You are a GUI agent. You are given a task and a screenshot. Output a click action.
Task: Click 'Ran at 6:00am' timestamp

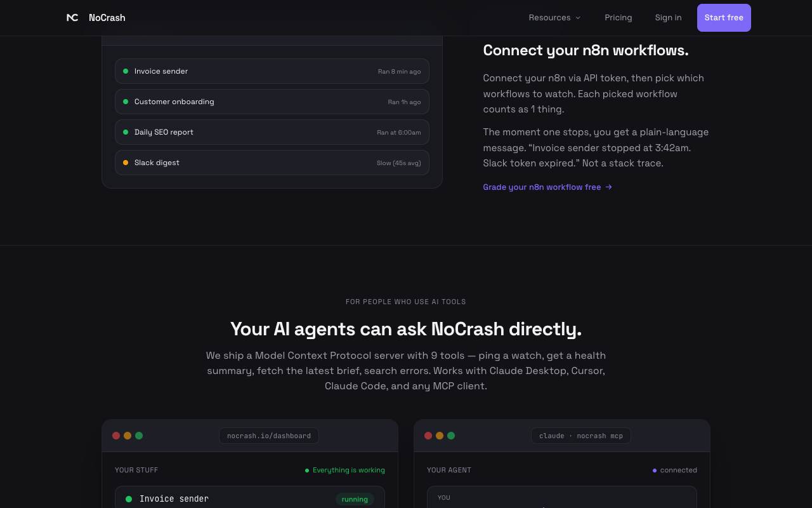coord(398,133)
